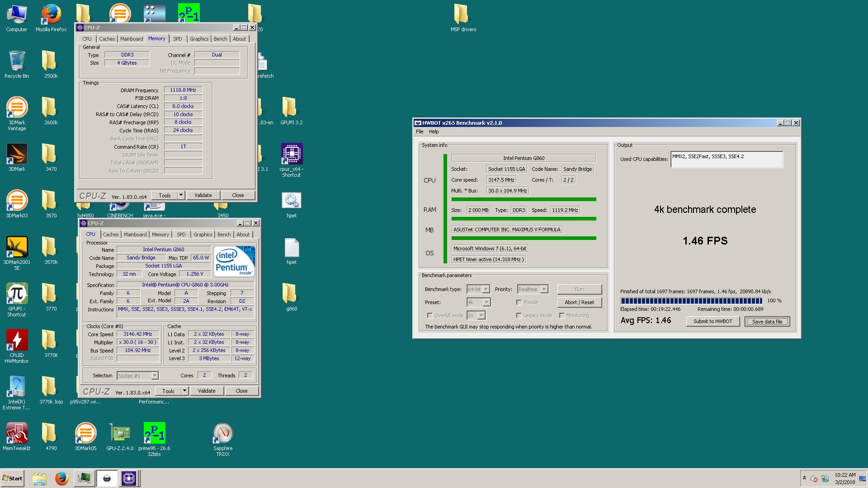Open the Graphics tab in the lower CPU-Z window

pyautogui.click(x=203, y=235)
